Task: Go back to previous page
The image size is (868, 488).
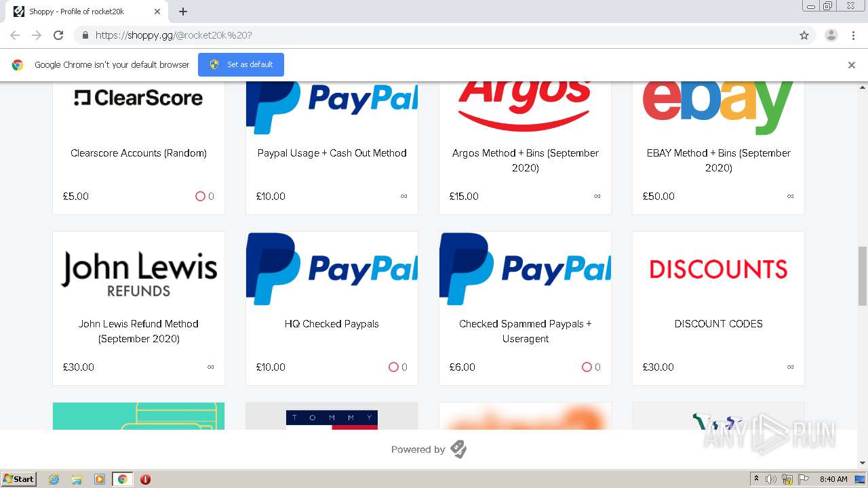Action: pos(15,35)
